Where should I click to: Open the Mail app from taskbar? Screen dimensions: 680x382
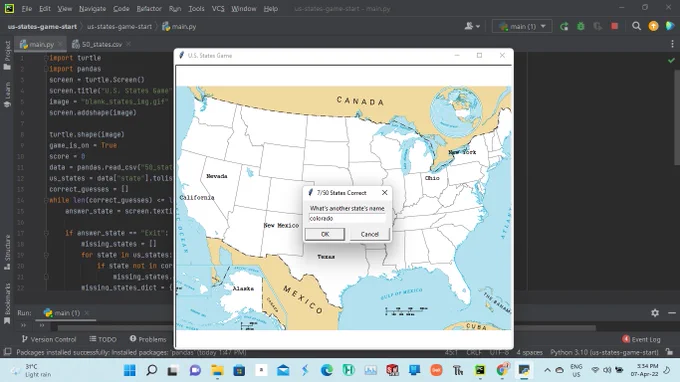click(283, 370)
